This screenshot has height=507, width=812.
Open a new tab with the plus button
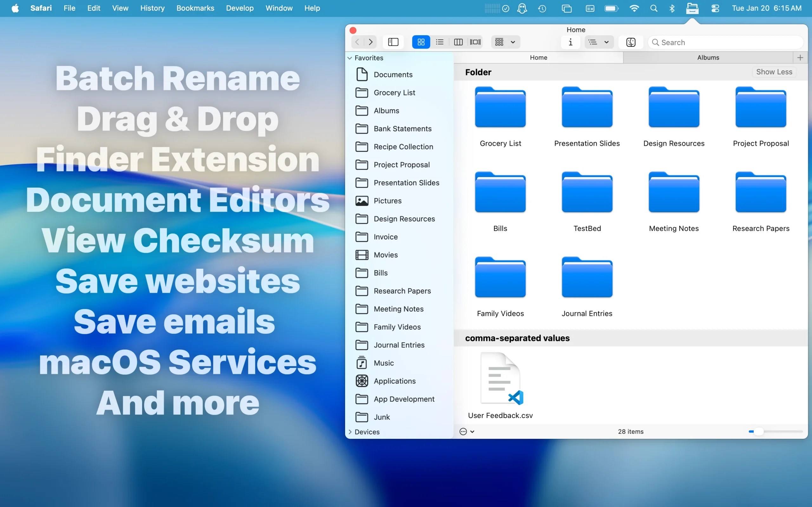800,57
